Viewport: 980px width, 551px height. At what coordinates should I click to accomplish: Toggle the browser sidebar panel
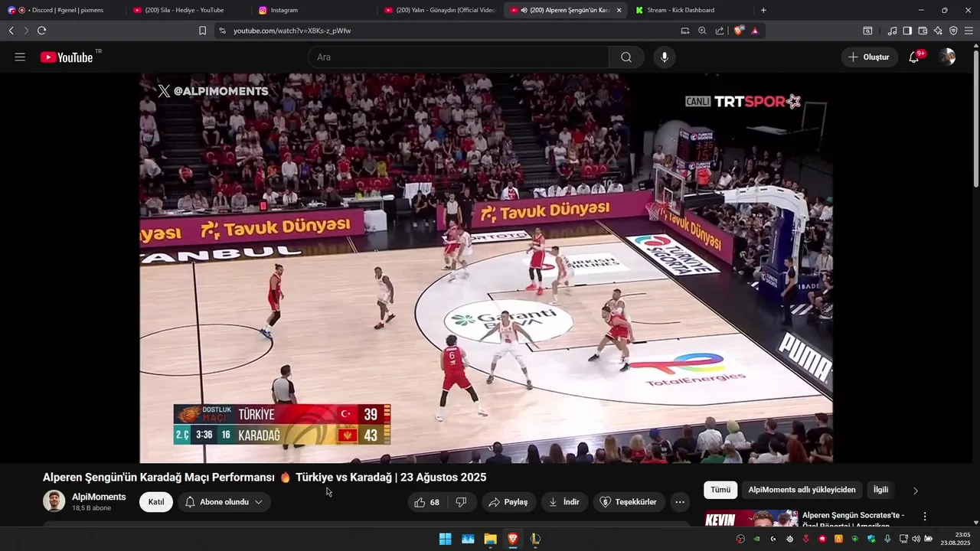907,31
